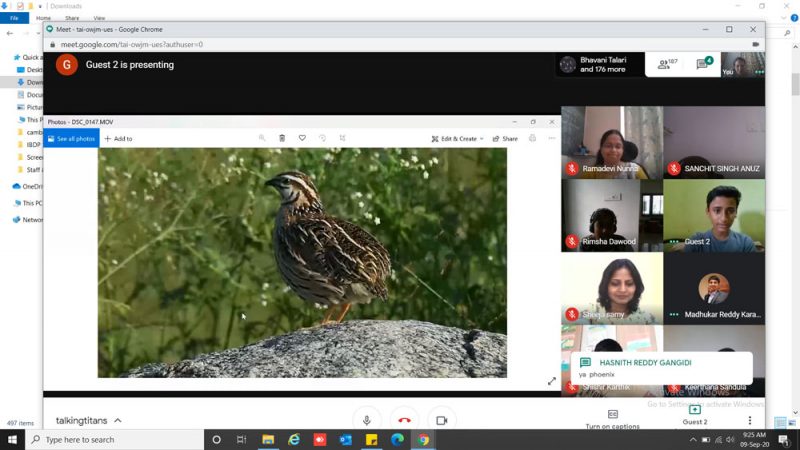Open notification center icon

click(x=784, y=439)
